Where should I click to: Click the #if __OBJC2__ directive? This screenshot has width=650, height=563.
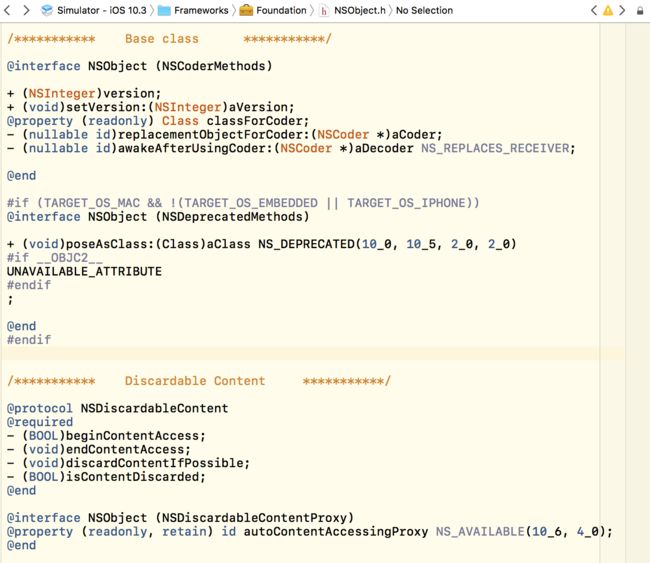pyautogui.click(x=54, y=257)
